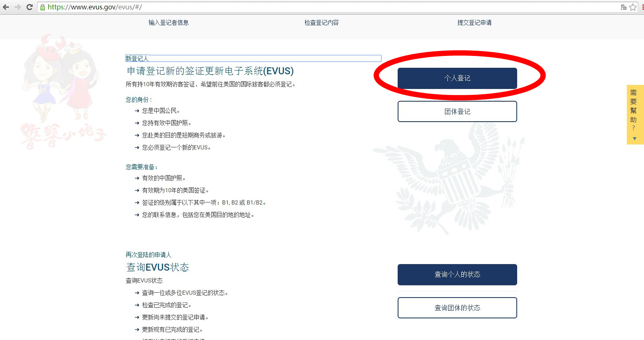This screenshot has width=644, height=340.
Task: Click the text 您持有效中国护照。
Action: click(x=167, y=123)
